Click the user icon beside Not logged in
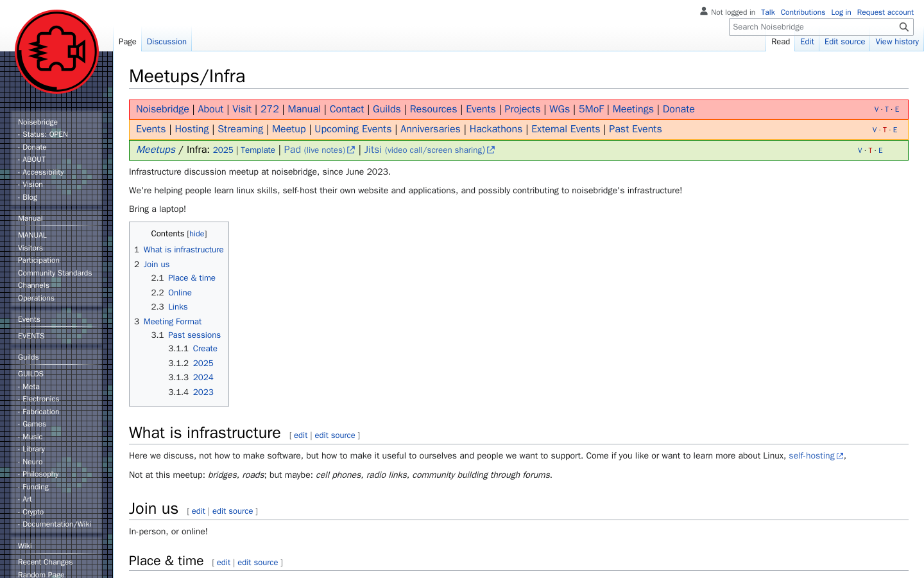Screen dimensions: 924x578 coord(704,12)
